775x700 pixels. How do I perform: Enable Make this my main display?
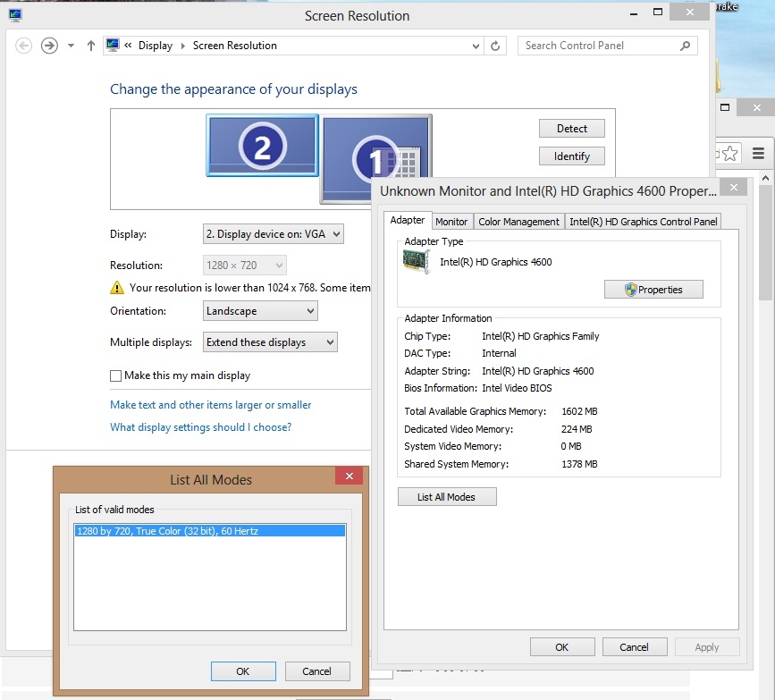(116, 376)
